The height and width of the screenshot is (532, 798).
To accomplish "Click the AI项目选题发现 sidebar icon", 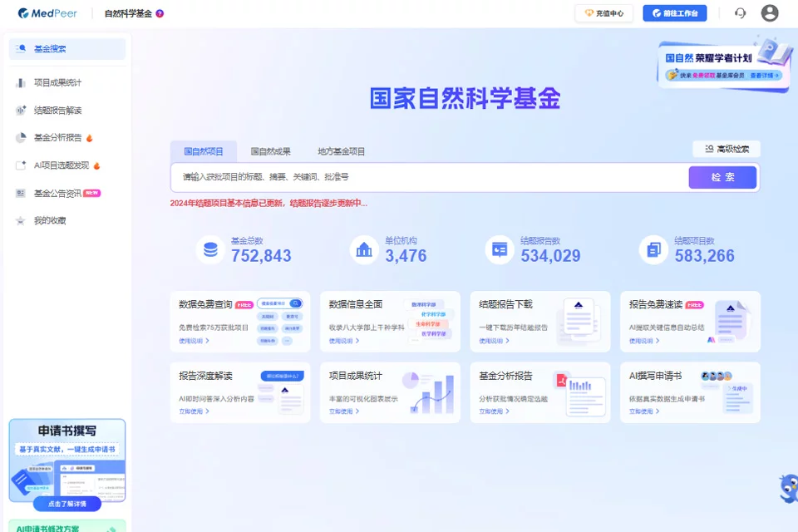I will pyautogui.click(x=21, y=165).
